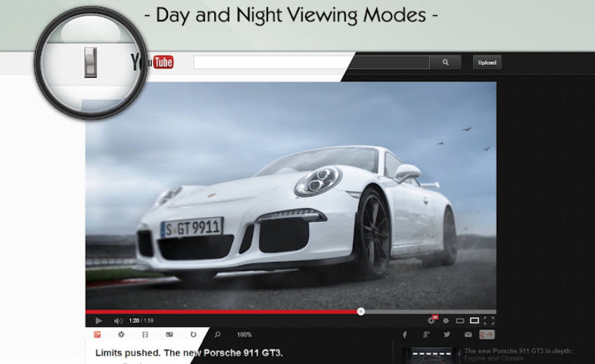Viewport: 595px width, 364px height.
Task: Play the Porsche video
Action: click(x=99, y=321)
